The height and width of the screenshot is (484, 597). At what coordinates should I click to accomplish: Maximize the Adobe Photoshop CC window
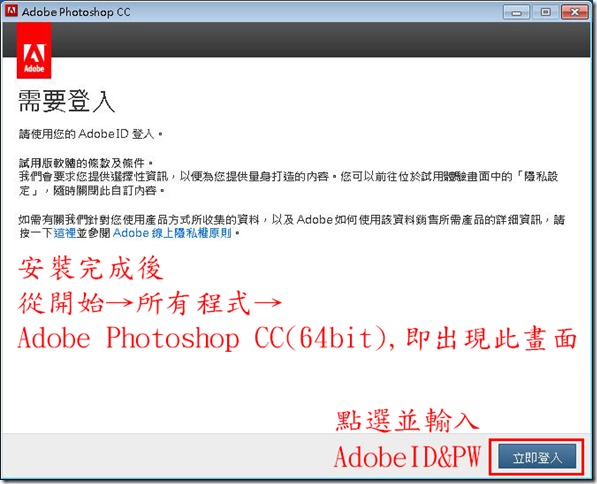point(545,13)
